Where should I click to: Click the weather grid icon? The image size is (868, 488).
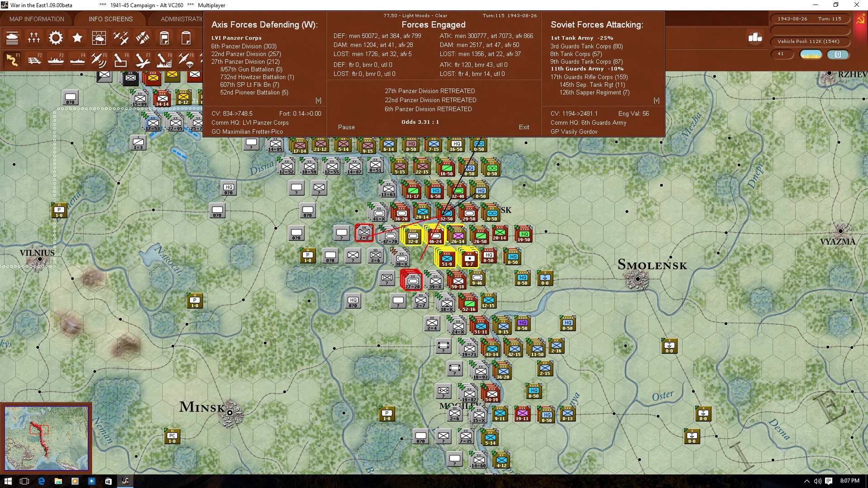coord(99,38)
